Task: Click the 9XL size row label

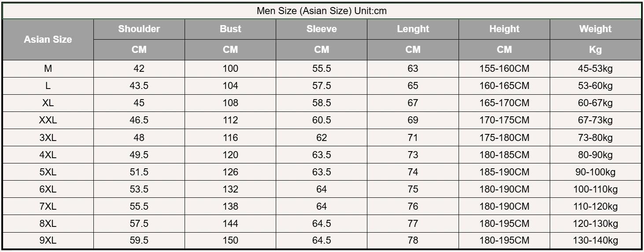Action: point(48,241)
